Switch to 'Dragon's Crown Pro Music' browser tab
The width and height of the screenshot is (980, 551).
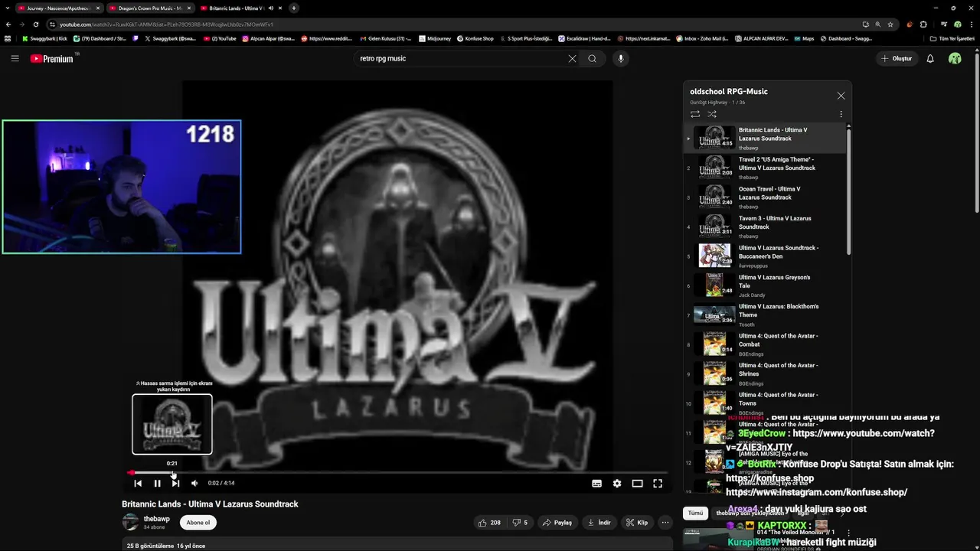click(x=149, y=8)
